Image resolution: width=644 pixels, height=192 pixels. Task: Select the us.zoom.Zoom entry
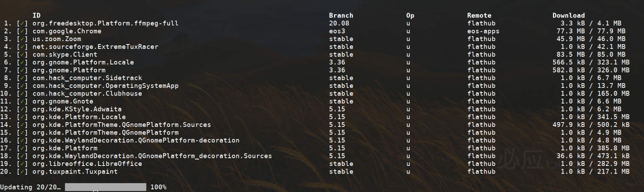[x=57, y=39]
